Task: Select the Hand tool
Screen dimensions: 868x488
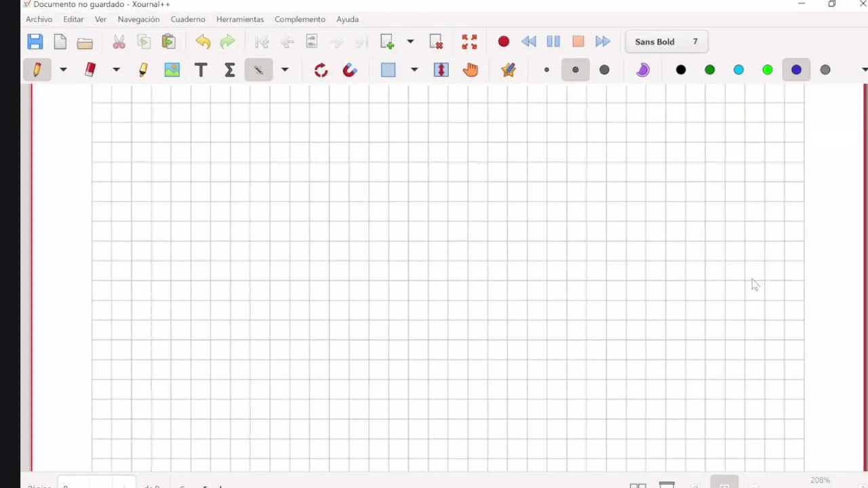Action: tap(471, 70)
